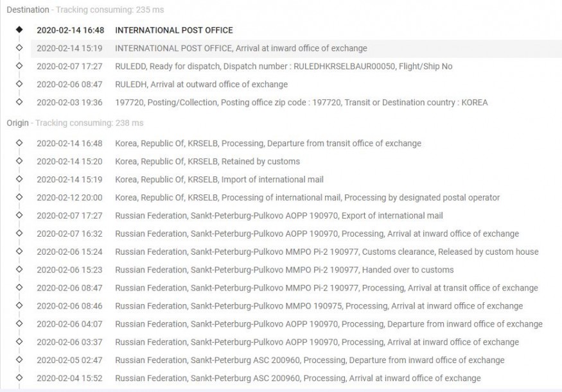
Task: Click diamond marker next to Ready for dispatch event
Action: (x=19, y=65)
